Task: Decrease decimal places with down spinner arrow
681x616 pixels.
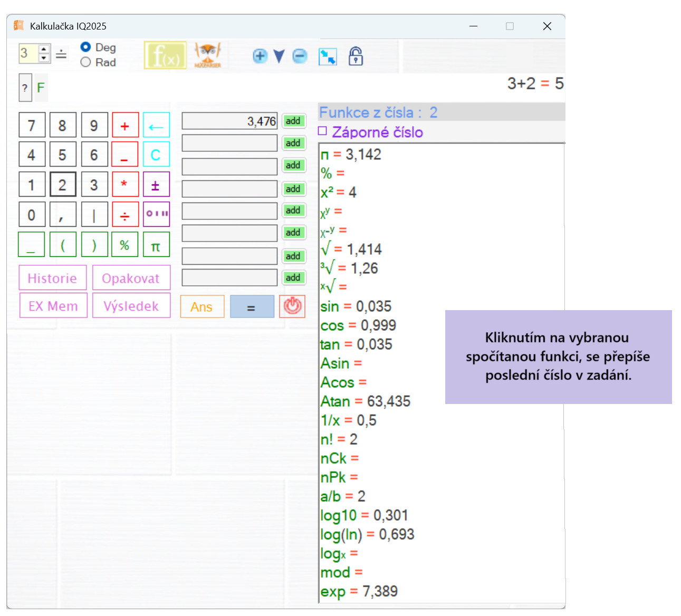Action: [x=44, y=58]
